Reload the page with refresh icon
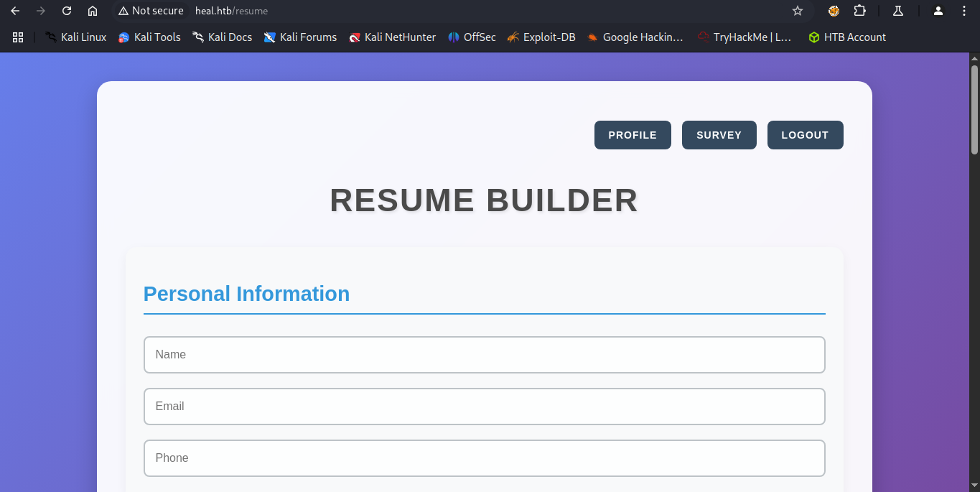This screenshot has height=492, width=980. click(x=67, y=11)
